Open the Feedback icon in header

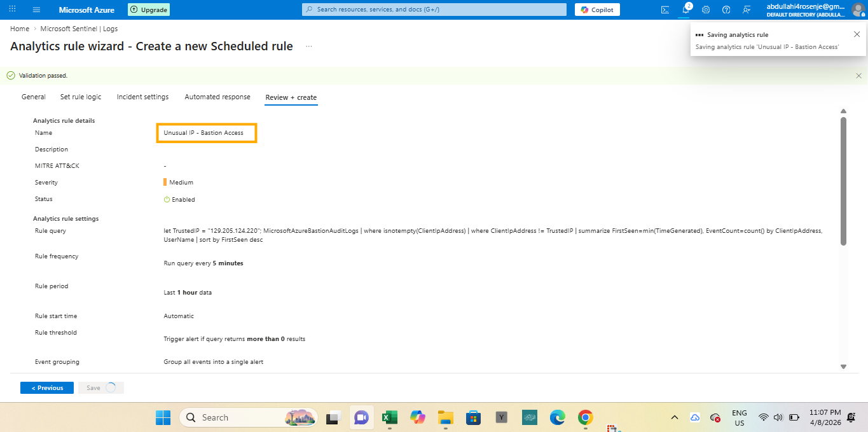coord(747,10)
